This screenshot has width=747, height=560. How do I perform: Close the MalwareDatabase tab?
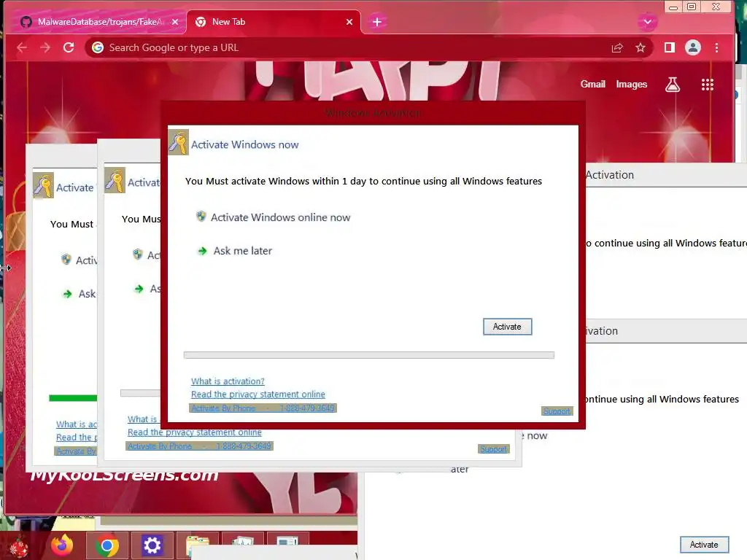pyautogui.click(x=175, y=22)
